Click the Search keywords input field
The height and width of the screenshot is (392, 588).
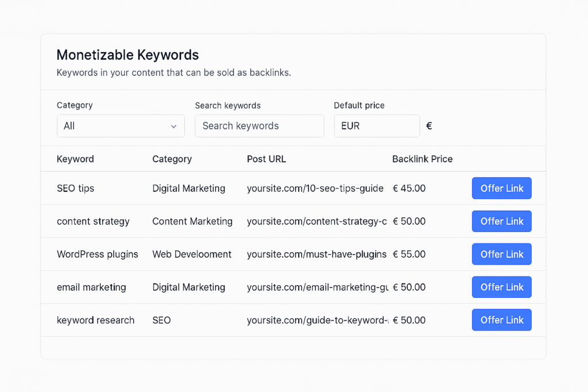259,126
